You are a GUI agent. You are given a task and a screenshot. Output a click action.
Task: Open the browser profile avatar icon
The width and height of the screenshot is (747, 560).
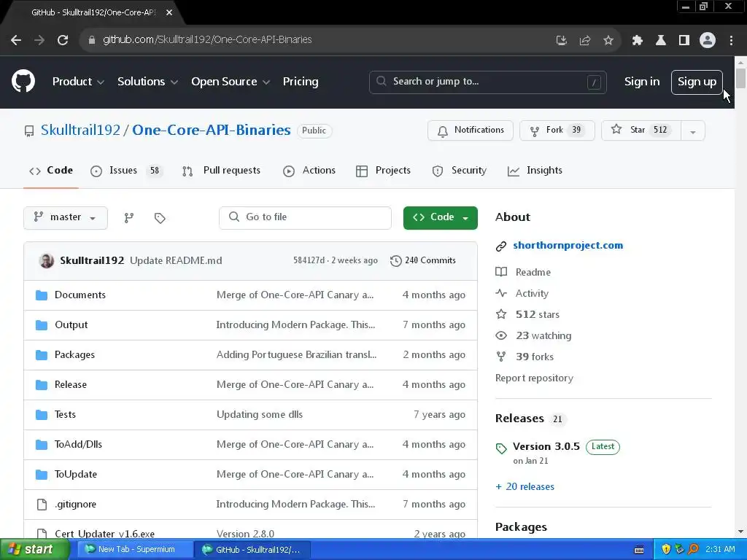[708, 41]
